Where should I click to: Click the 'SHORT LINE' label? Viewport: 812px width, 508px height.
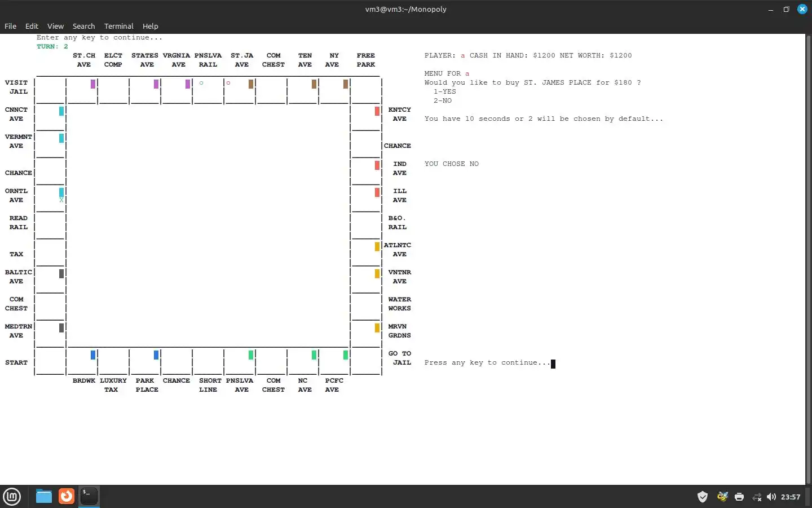210,385
